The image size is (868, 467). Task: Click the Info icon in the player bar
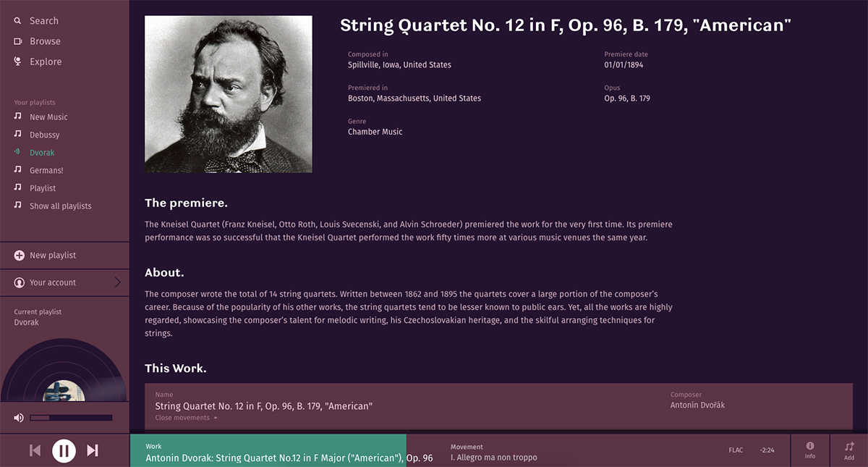810,446
